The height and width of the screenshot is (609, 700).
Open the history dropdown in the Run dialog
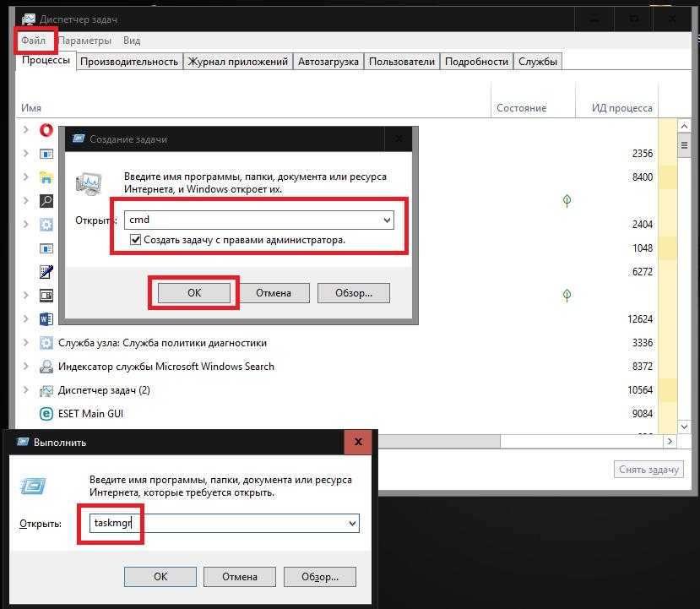[352, 524]
